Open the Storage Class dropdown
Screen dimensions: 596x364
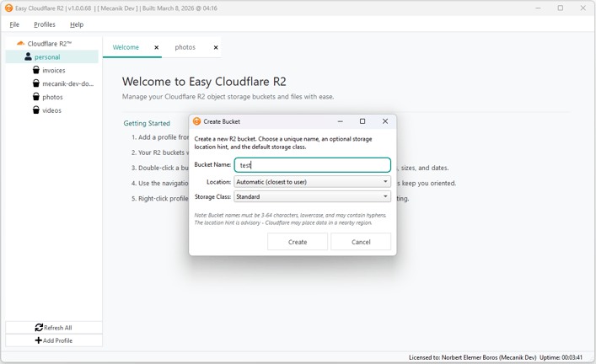click(313, 196)
